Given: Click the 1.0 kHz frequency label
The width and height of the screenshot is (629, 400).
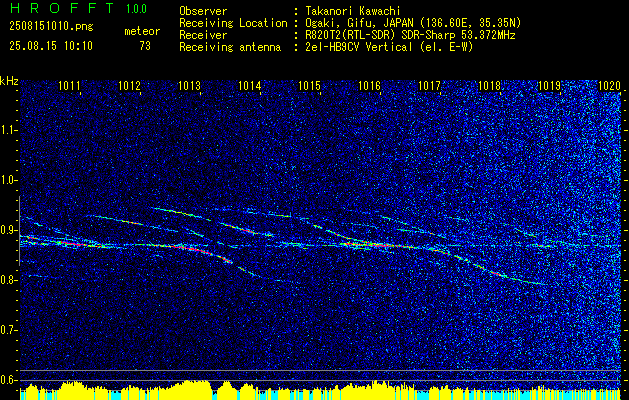Looking at the screenshot, I should (8, 180).
